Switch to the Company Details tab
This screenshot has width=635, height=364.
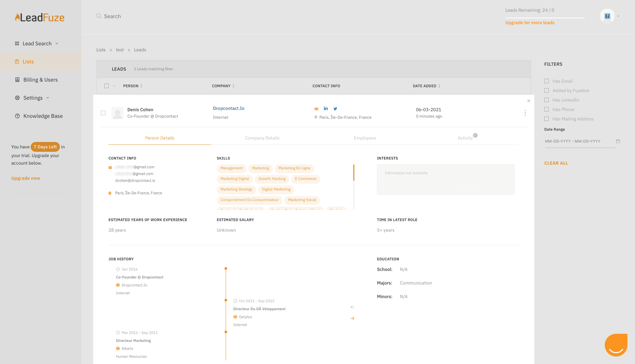262,138
